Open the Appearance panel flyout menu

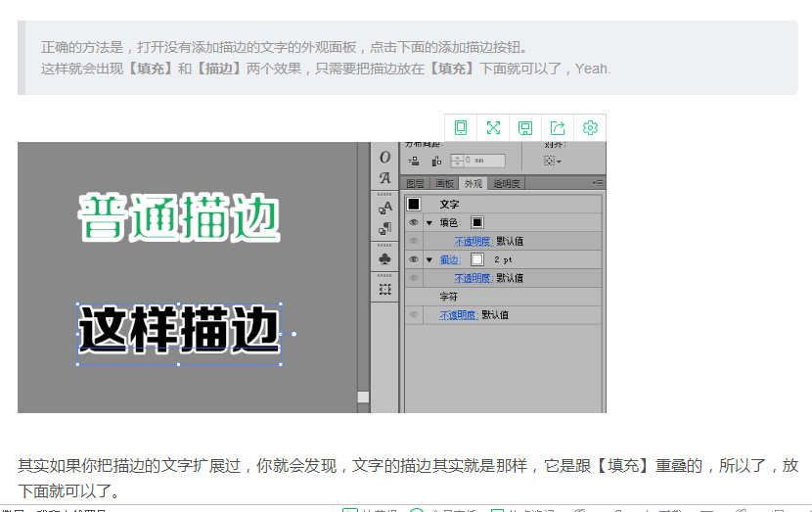(598, 183)
